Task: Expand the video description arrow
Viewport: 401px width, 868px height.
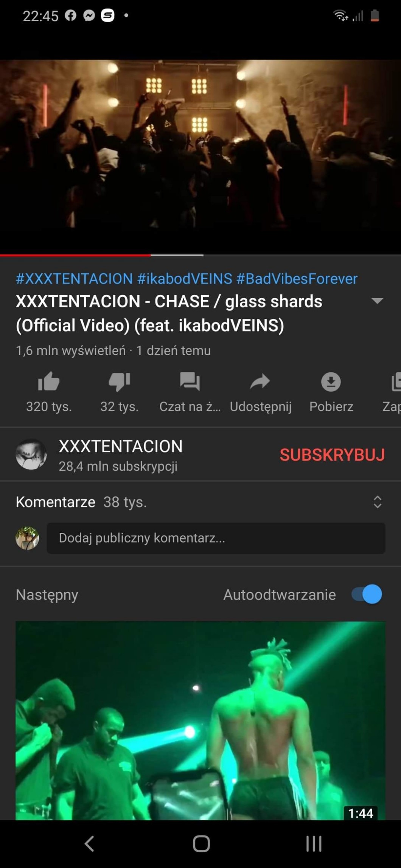Action: [377, 301]
